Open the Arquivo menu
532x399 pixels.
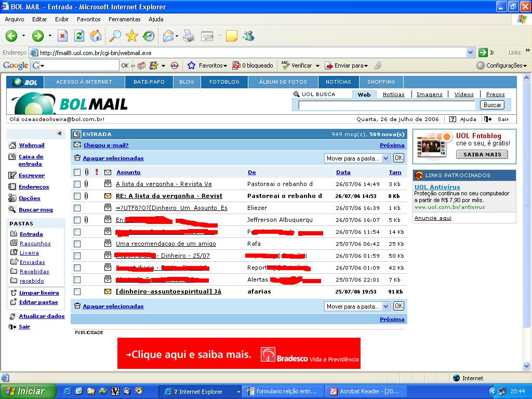click(x=14, y=19)
